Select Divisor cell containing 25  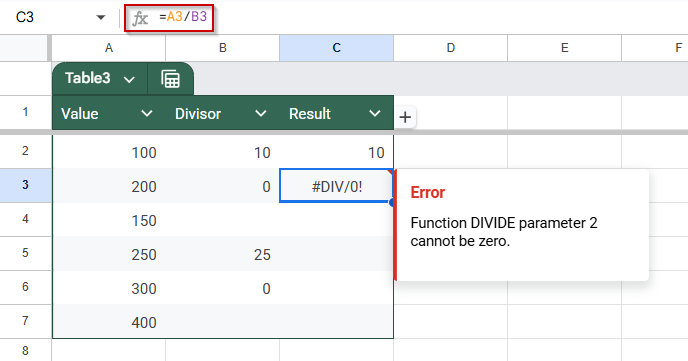(x=222, y=254)
